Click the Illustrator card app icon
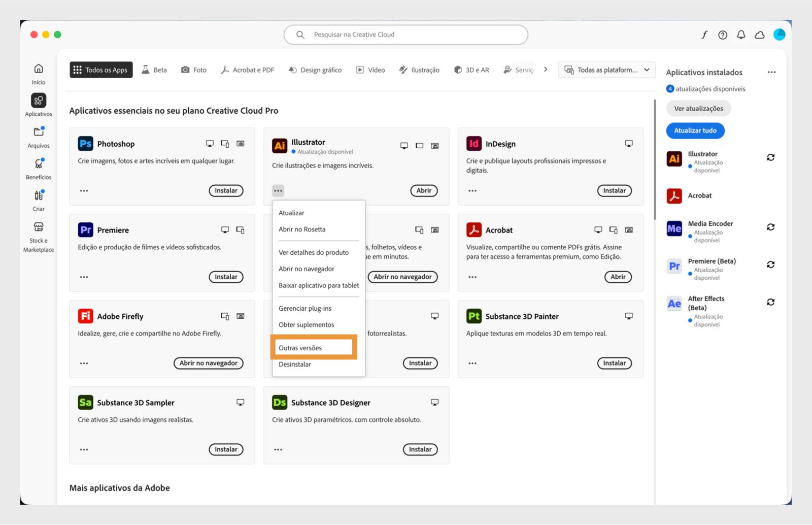Viewport: 812px width, 525px height. pyautogui.click(x=280, y=146)
